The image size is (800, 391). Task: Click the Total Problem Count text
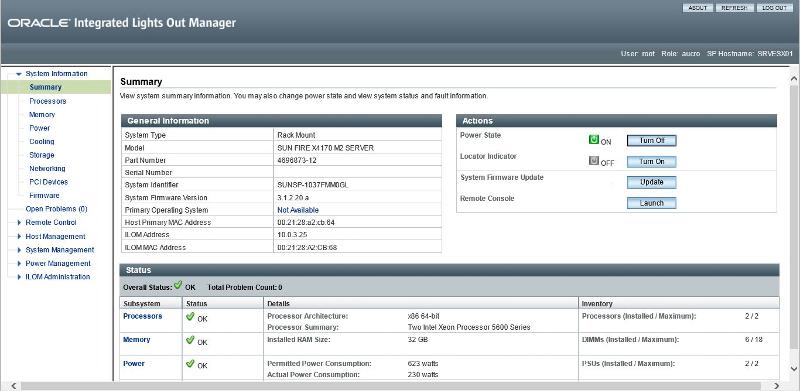[x=245, y=287]
